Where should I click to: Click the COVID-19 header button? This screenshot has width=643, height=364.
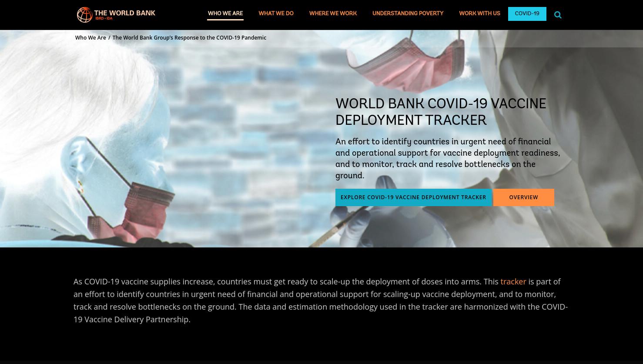click(x=527, y=14)
